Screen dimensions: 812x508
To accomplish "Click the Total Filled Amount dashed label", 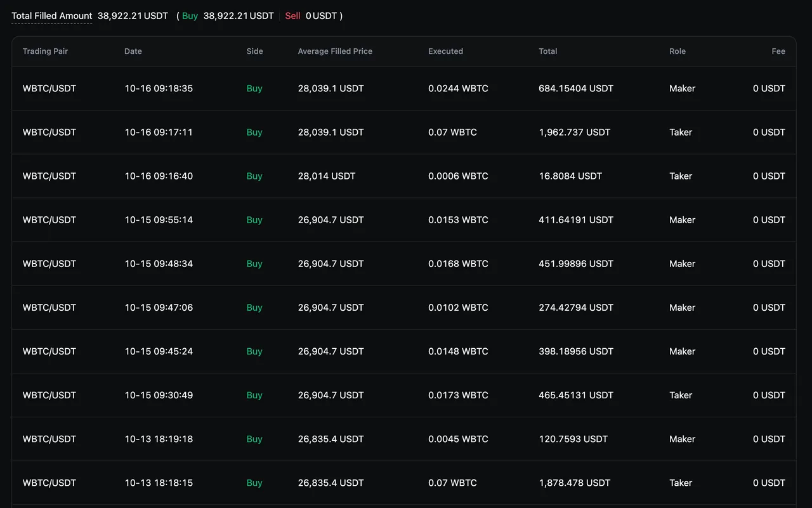I will click(x=52, y=16).
